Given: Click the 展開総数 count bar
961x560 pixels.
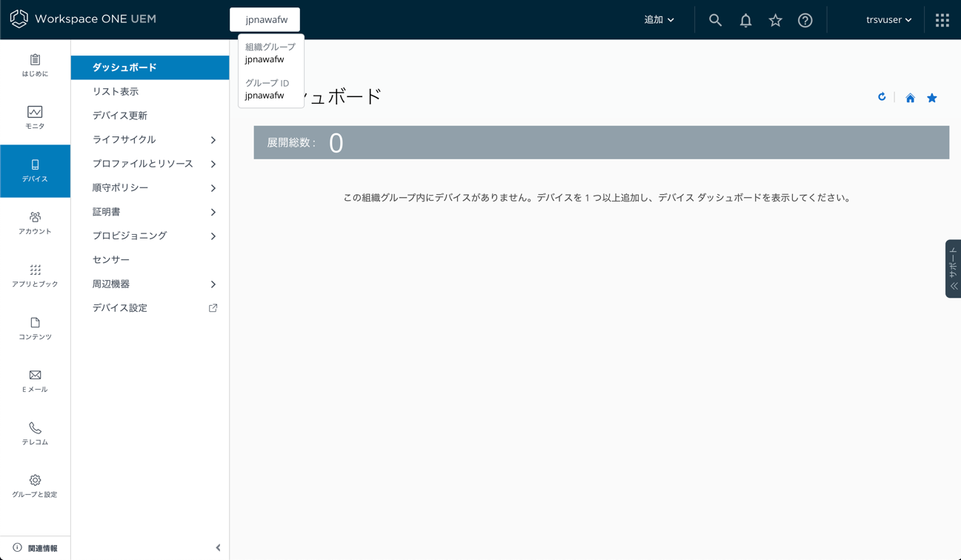Looking at the screenshot, I should click(x=601, y=142).
